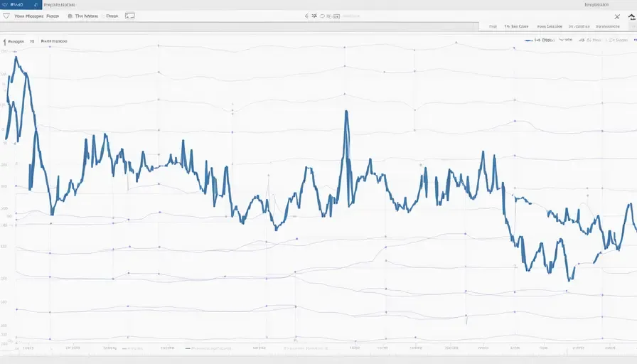637x364 pixels.
Task: Toggle the thin wavy line legend entry
Action: tap(565, 40)
